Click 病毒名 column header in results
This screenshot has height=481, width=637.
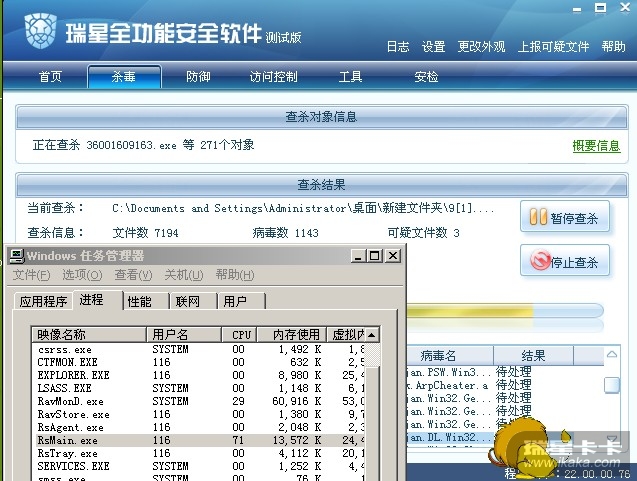coord(450,356)
